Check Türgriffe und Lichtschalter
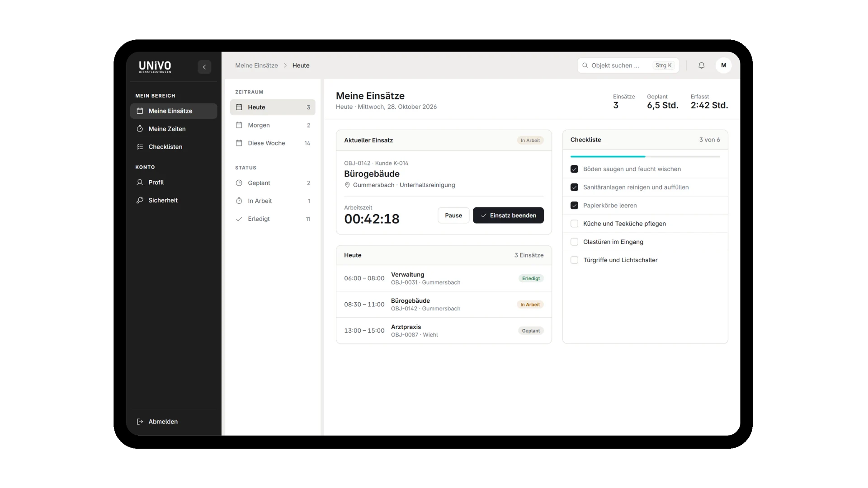This screenshot has width=868, height=488. [x=574, y=260]
